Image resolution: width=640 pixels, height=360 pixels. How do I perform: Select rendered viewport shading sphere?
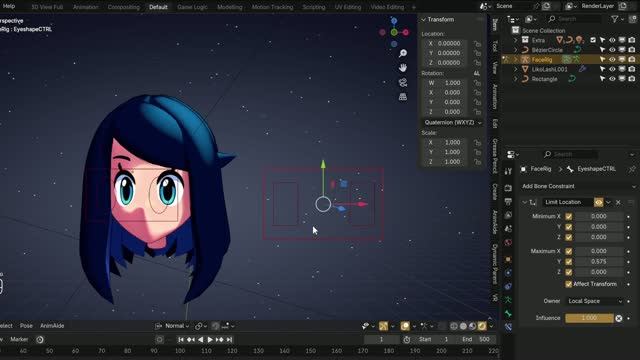tap(482, 326)
